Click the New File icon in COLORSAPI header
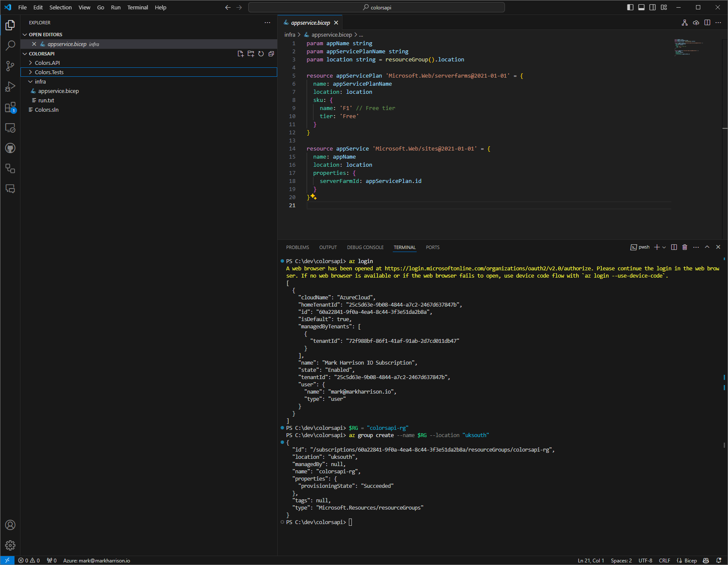The image size is (728, 565). tap(241, 54)
